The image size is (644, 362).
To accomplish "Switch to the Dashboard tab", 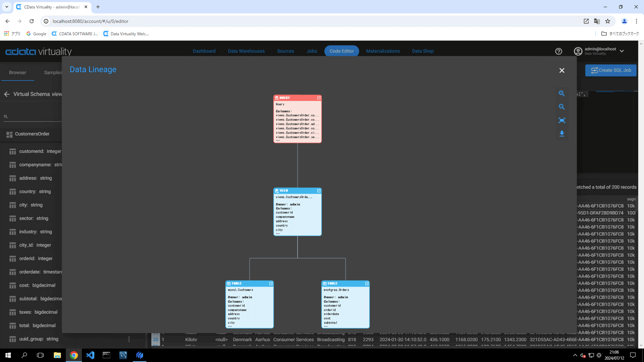I will 204,51.
